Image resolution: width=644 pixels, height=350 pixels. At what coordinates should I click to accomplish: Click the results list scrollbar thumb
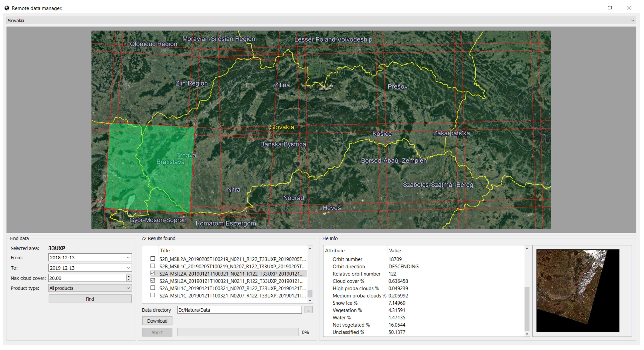(x=310, y=293)
